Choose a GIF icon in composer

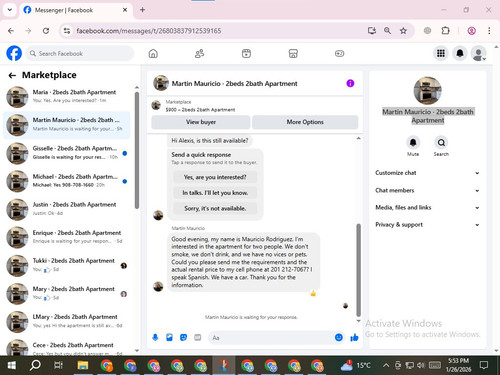[198, 338]
